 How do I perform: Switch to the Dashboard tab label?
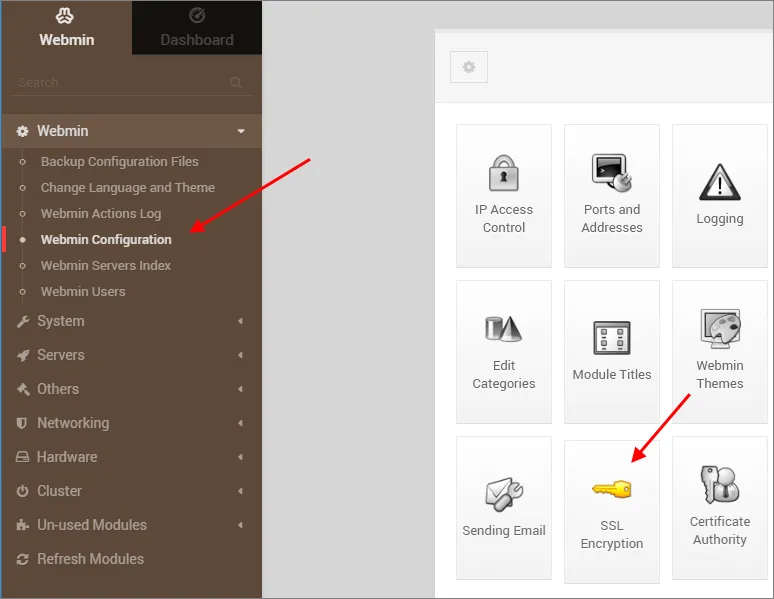coord(197,40)
